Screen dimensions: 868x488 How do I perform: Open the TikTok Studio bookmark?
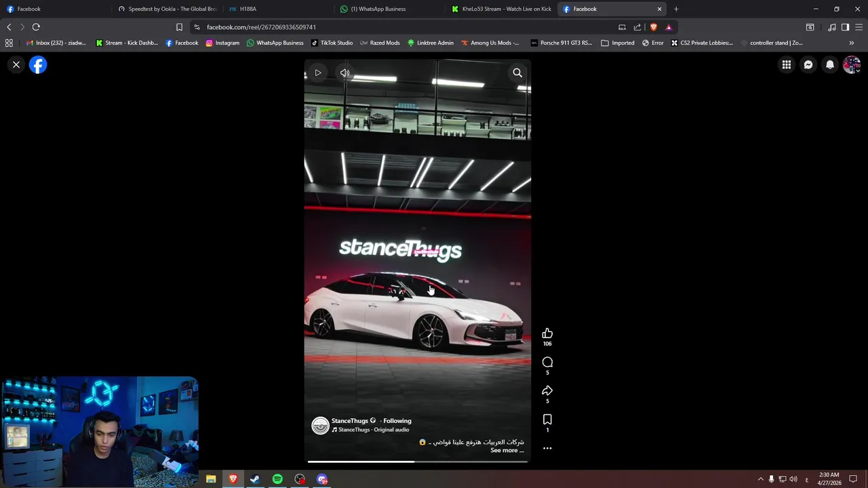pyautogui.click(x=332, y=43)
